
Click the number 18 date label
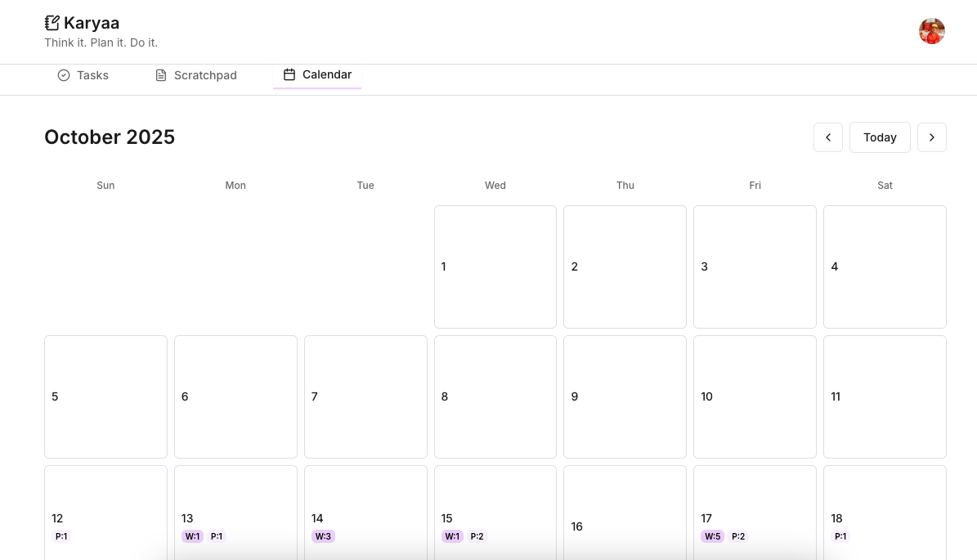pyautogui.click(x=837, y=518)
